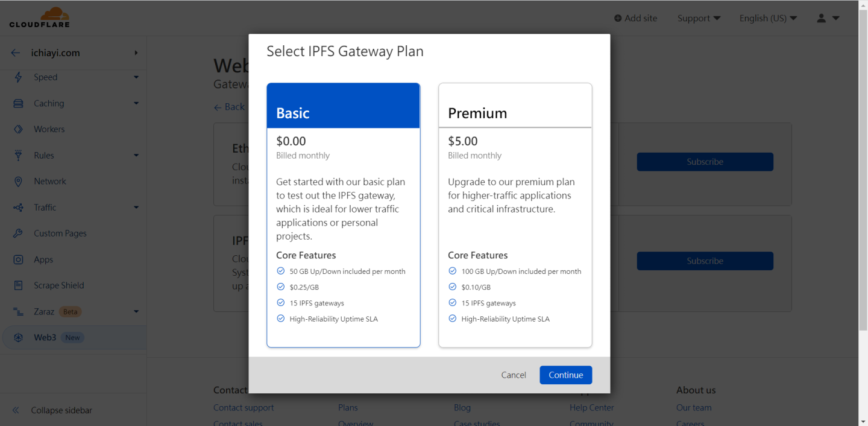
Task: Open the English (US) language dropdown
Action: coord(768,18)
